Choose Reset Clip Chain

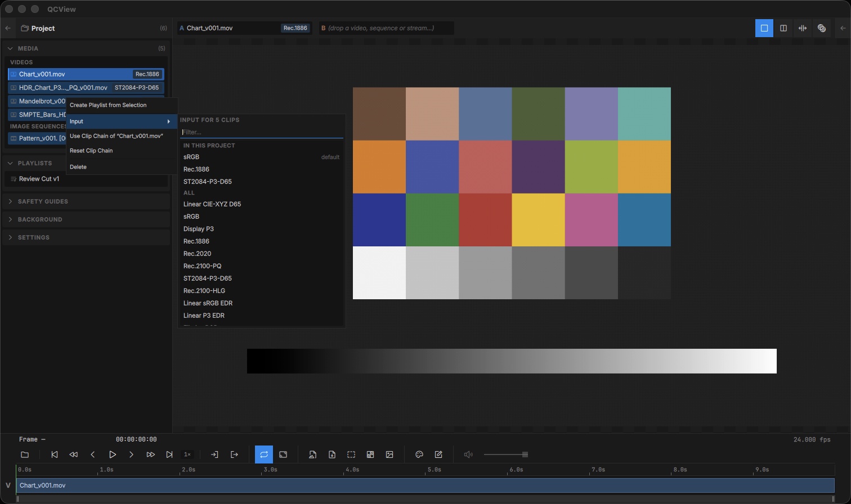pyautogui.click(x=122, y=151)
